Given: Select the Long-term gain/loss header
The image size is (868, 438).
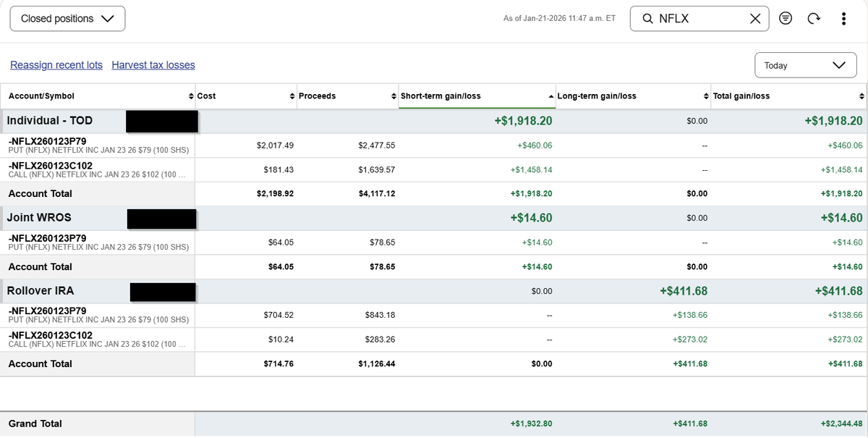Looking at the screenshot, I should (633, 96).
